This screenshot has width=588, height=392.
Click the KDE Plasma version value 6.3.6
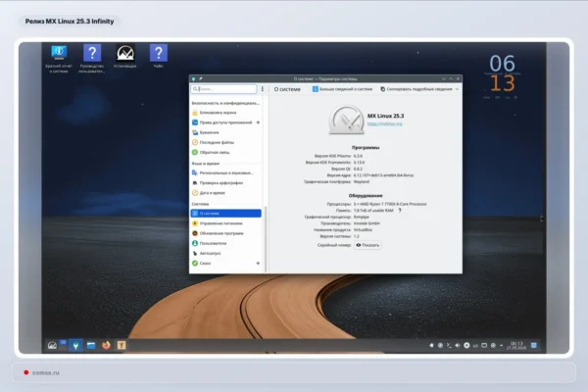pos(358,156)
